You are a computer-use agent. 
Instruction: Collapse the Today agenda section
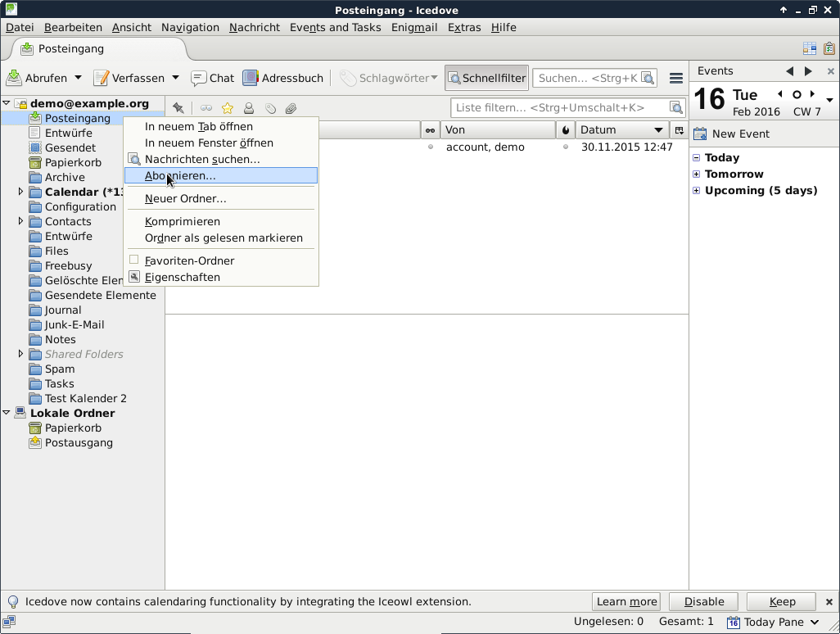tap(697, 157)
